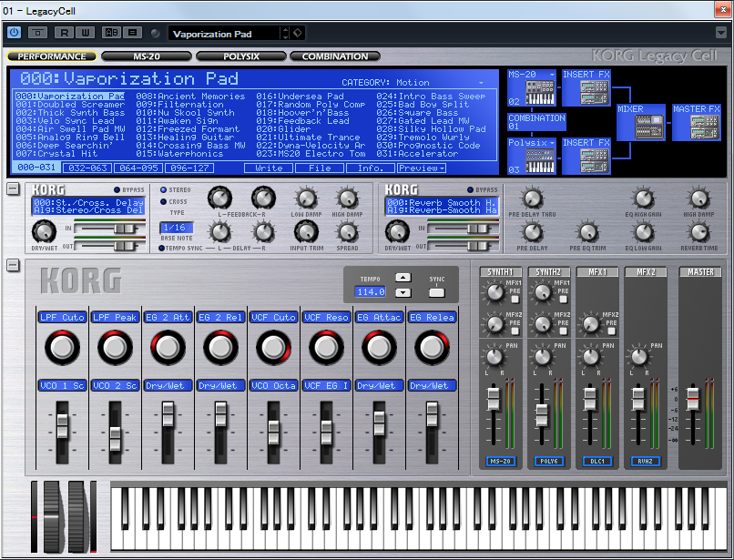
Task: Switch to the POLYSIX tab
Action: (x=241, y=56)
